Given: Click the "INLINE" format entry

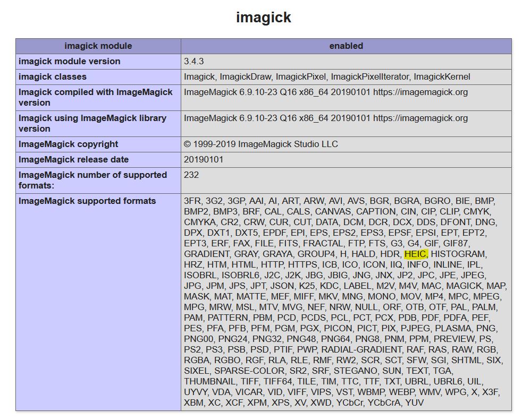Looking at the screenshot, I should point(448,265).
